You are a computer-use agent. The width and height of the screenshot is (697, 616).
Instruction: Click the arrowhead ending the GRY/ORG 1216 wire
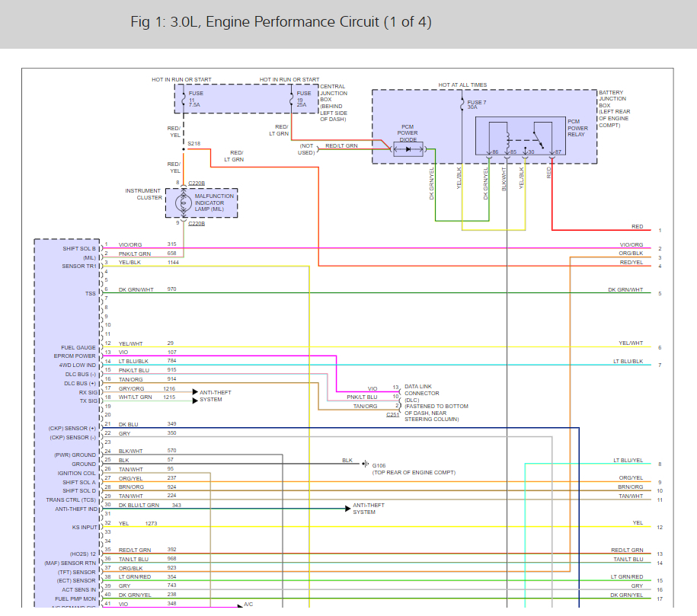tap(195, 392)
